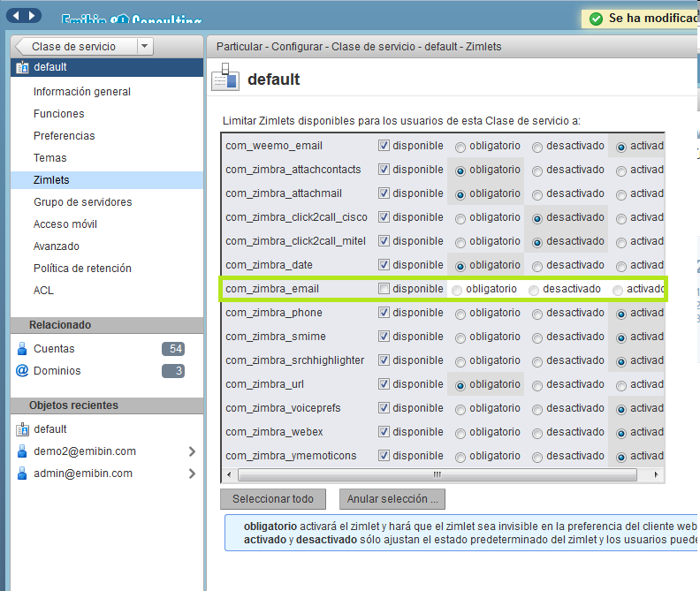This screenshot has height=591, width=700.
Task: Select obligatorio for com_zimbra_smime
Action: pos(460,338)
